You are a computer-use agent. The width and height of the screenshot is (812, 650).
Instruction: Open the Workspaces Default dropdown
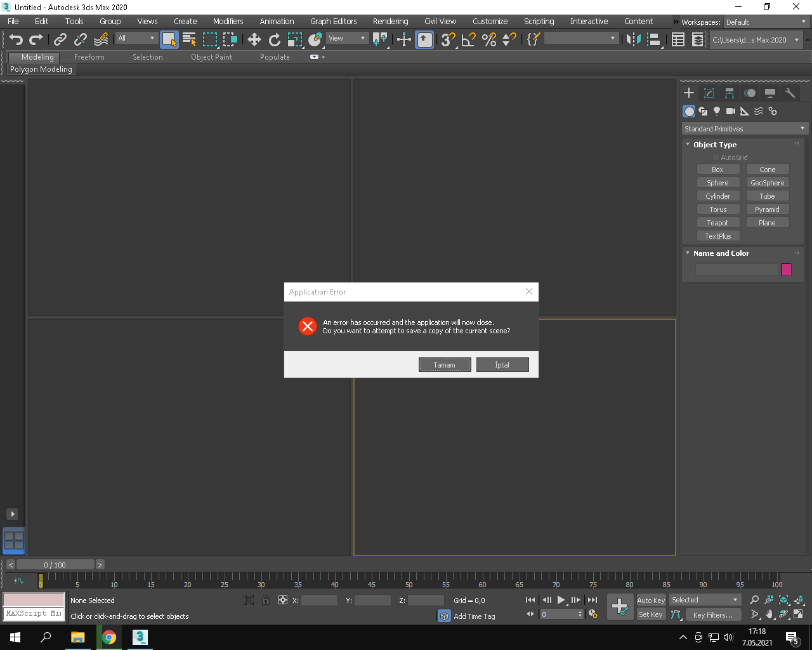(766, 22)
